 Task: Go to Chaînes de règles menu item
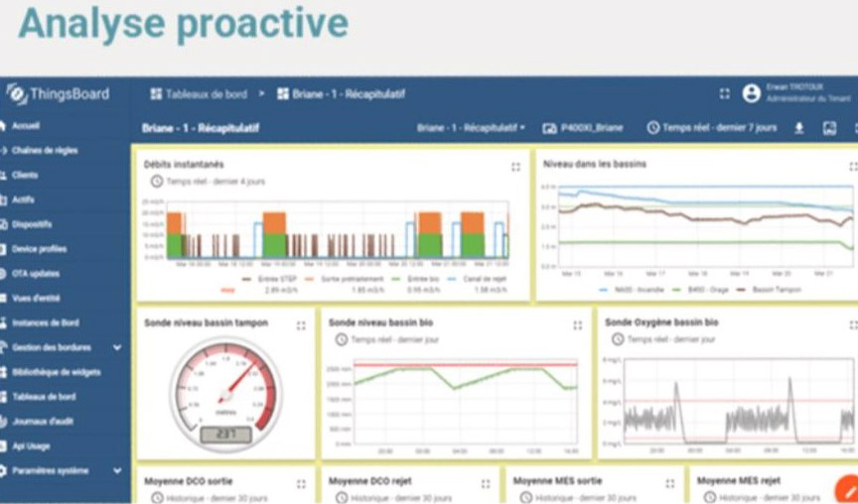44,151
